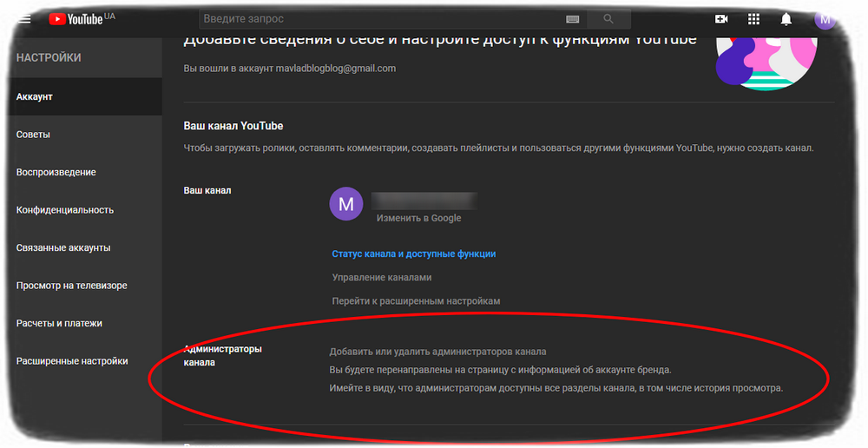Viewport: 868px width, 448px height.
Task: Open the Расширенные настройки sidebar item
Action: [x=85, y=361]
